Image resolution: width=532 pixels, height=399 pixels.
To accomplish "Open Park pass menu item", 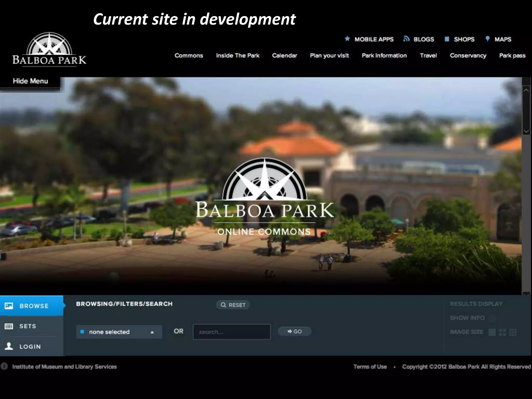I will [512, 56].
